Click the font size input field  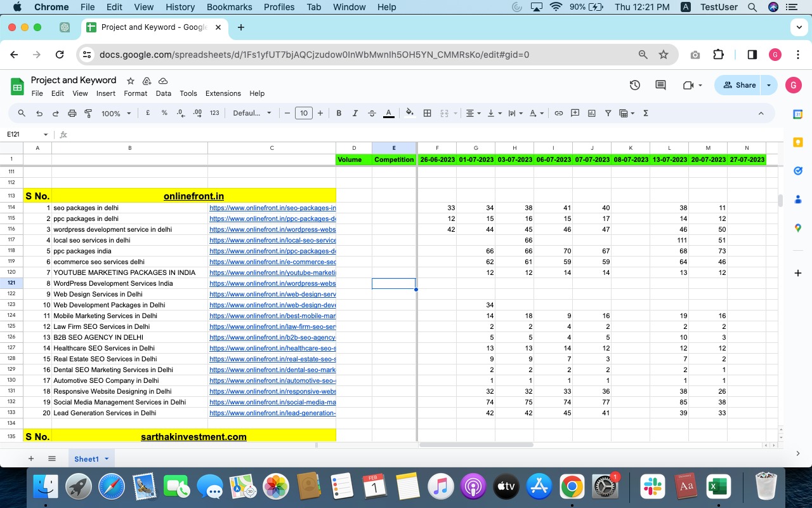point(304,113)
